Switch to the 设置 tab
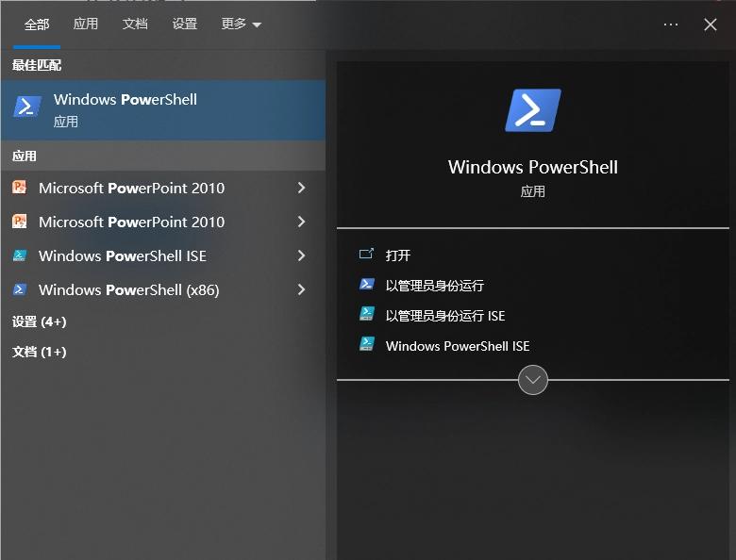The height and width of the screenshot is (560, 736). tap(184, 24)
